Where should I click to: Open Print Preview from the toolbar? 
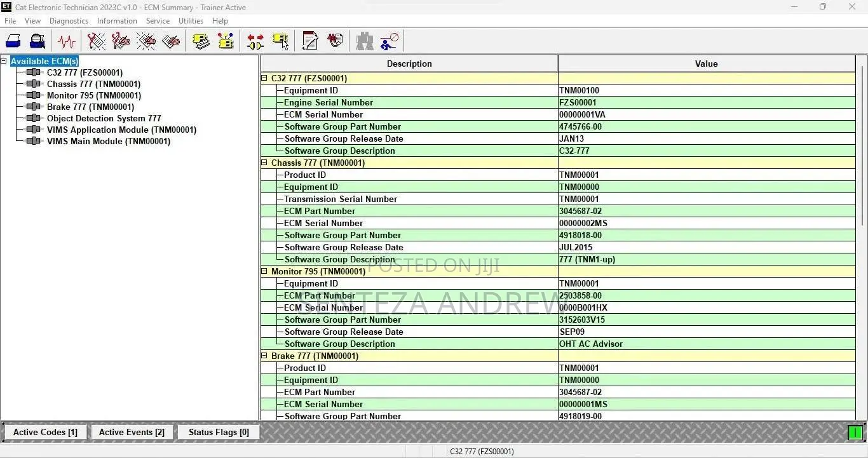[37, 41]
